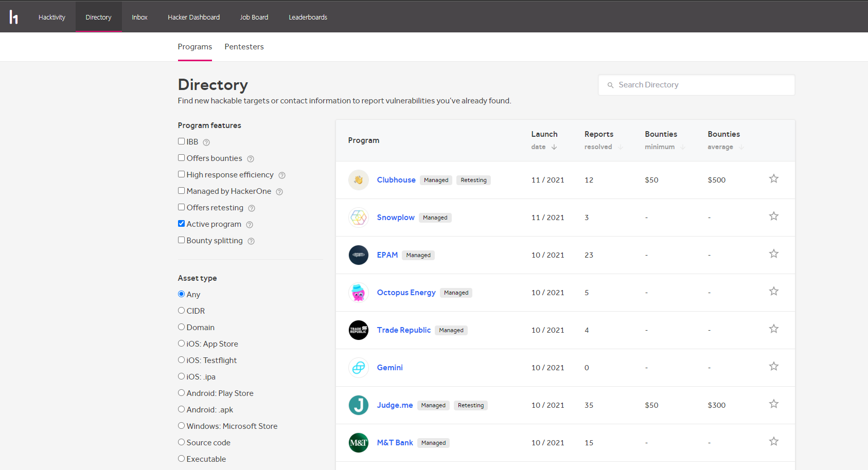Open Hacktivity in the top navigation

point(52,17)
